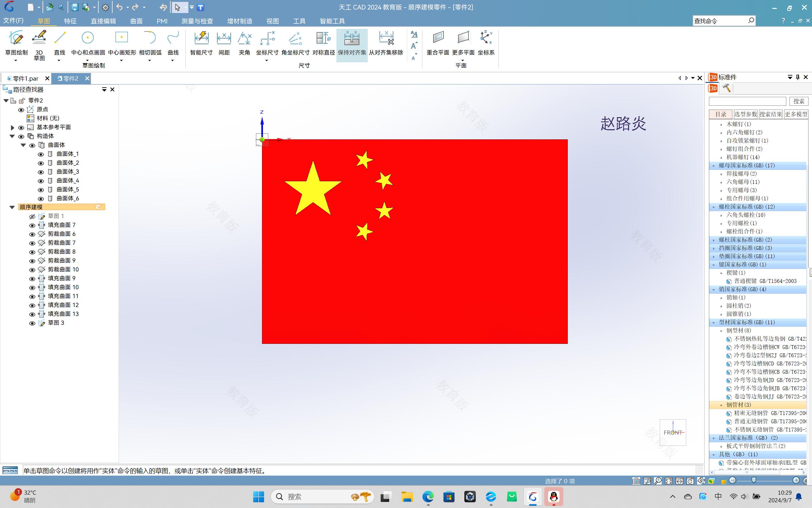Click the help question mark button
Screen dimensions: 812x508
tap(783, 21)
